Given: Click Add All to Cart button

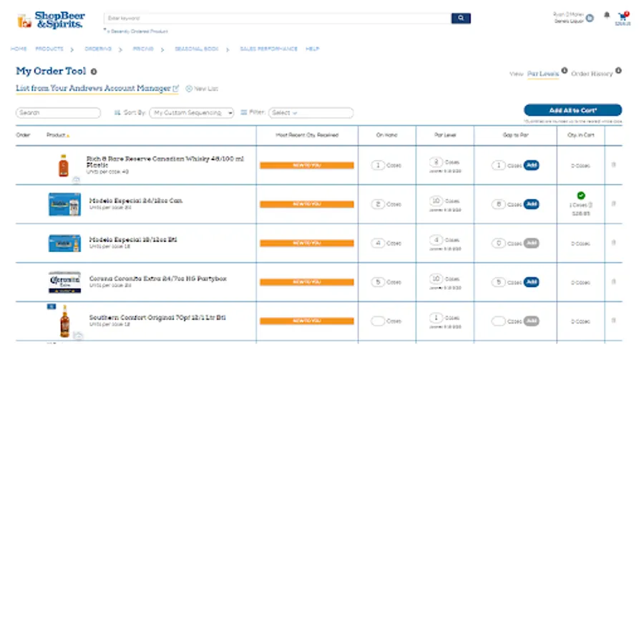Looking at the screenshot, I should pyautogui.click(x=573, y=110).
